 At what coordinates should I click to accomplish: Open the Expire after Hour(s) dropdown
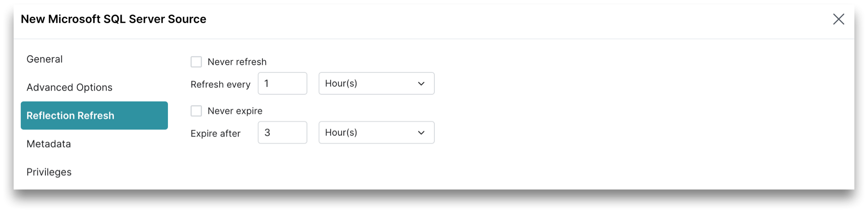376,133
